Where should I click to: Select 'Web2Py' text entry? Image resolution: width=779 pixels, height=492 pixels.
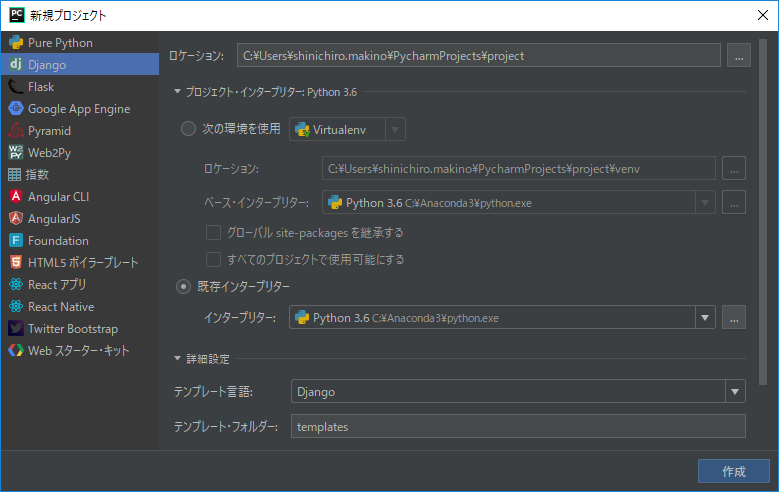click(49, 153)
